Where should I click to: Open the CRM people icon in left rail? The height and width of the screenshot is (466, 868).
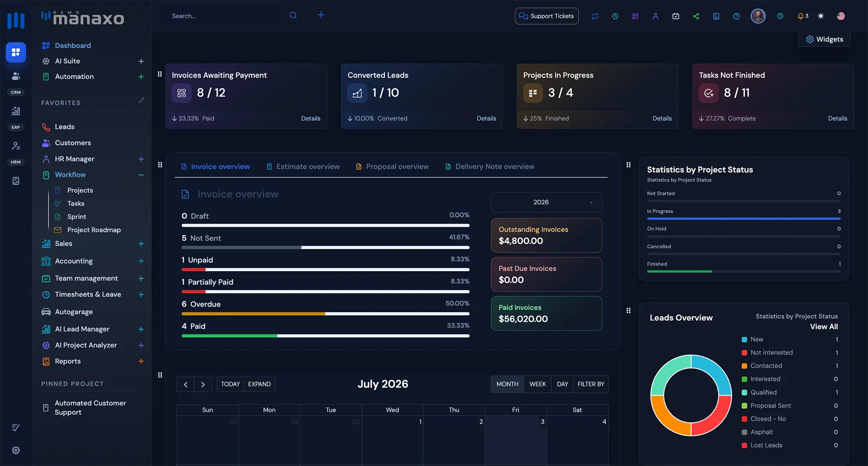point(16,76)
